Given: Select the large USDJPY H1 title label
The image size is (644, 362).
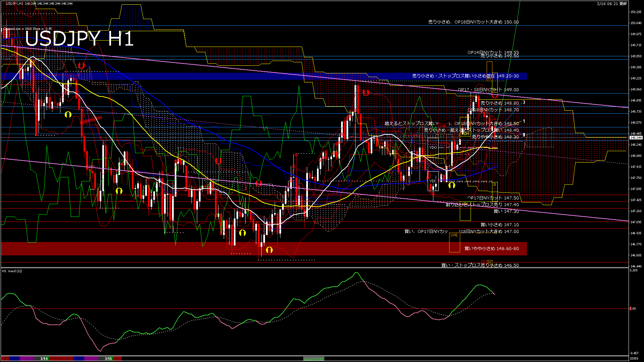Looking at the screenshot, I should [79, 39].
